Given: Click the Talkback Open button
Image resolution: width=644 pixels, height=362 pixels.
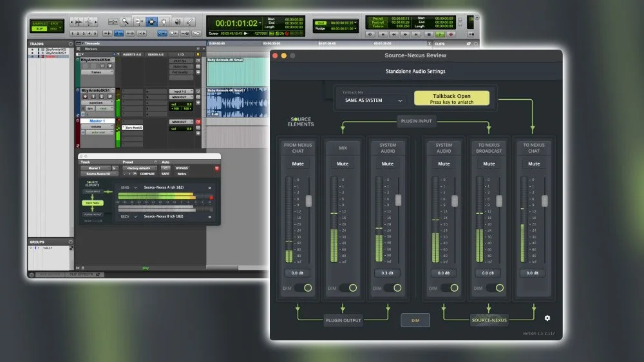Looking at the screenshot, I should click(451, 98).
